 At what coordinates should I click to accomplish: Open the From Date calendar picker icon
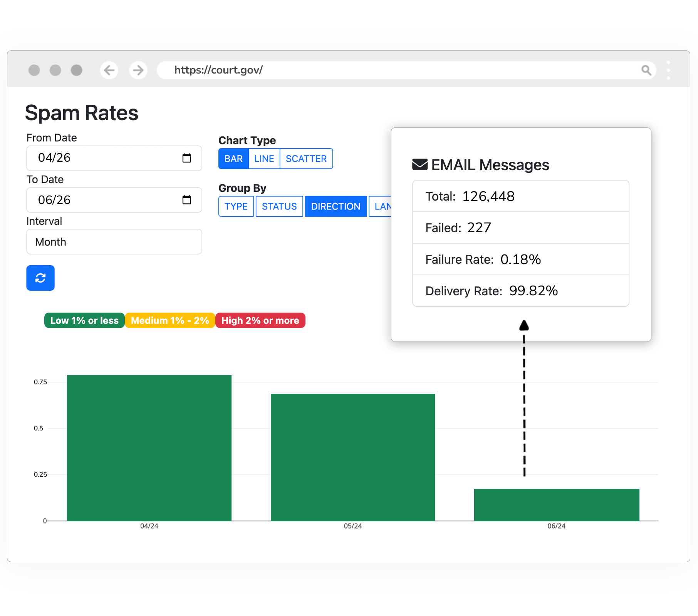(x=186, y=158)
